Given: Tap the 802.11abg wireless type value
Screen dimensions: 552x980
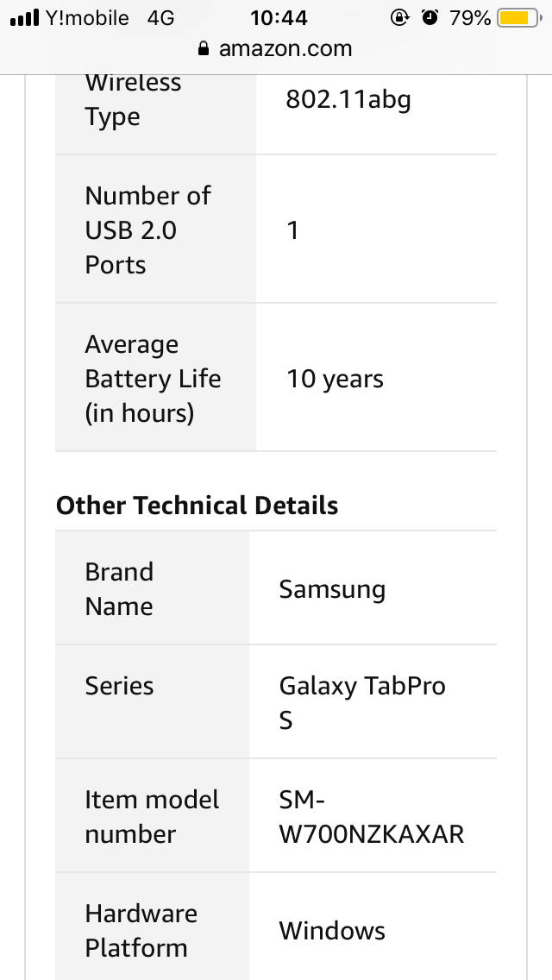Looking at the screenshot, I should click(x=348, y=99).
